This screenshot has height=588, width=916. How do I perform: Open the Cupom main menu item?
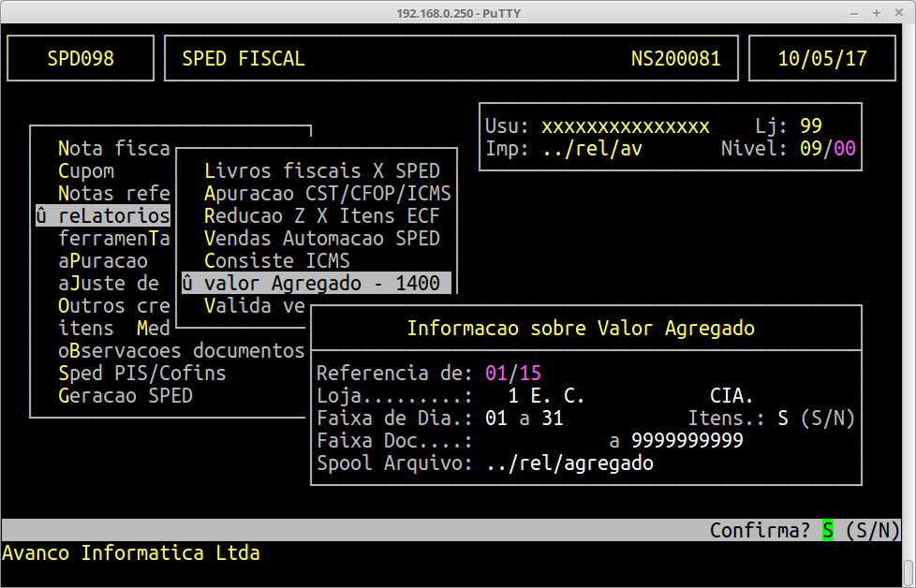pyautogui.click(x=86, y=171)
